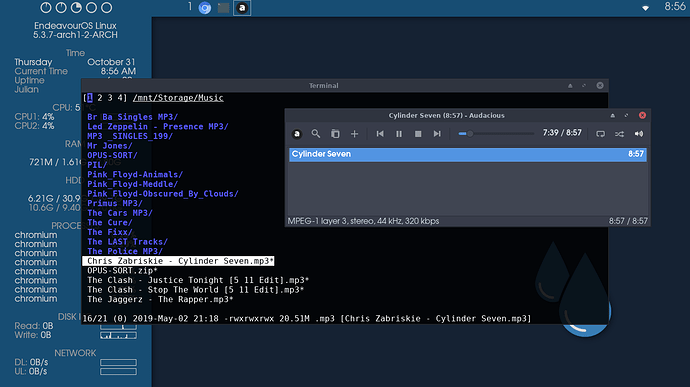The width and height of the screenshot is (690, 387).
Task: Toggle repeat mode in Audacious
Action: click(x=600, y=134)
